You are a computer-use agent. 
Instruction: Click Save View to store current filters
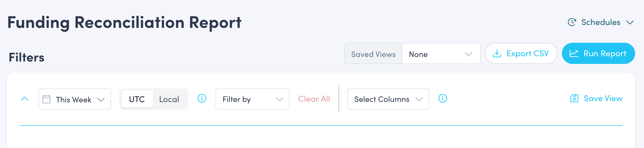[x=603, y=98]
